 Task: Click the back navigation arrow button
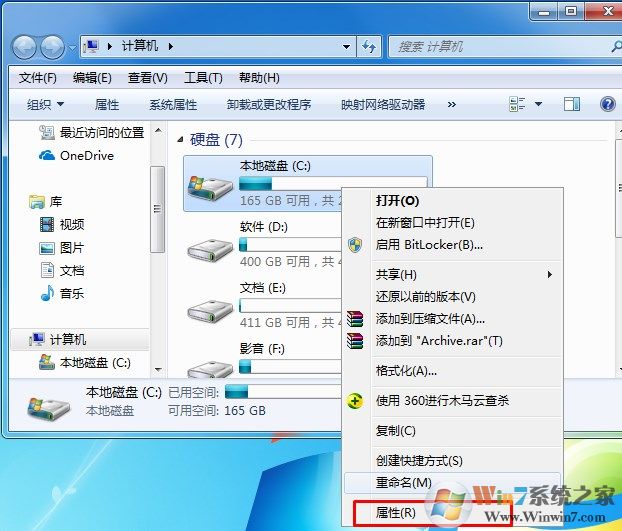click(x=25, y=47)
